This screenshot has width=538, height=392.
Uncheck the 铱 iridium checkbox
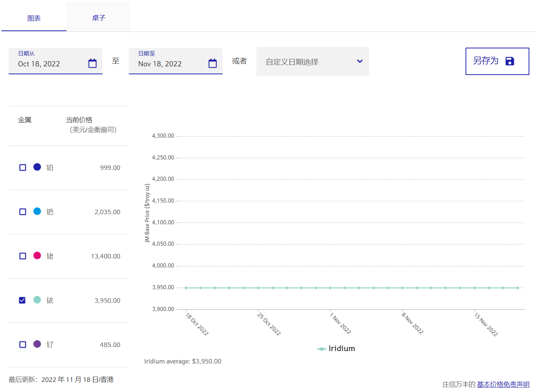(23, 300)
